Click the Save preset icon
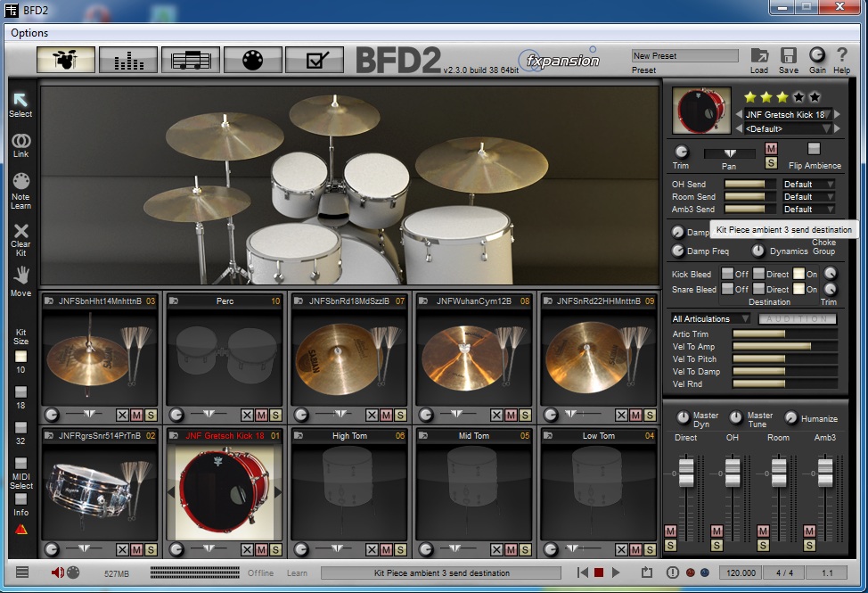868x593 pixels. (789, 55)
